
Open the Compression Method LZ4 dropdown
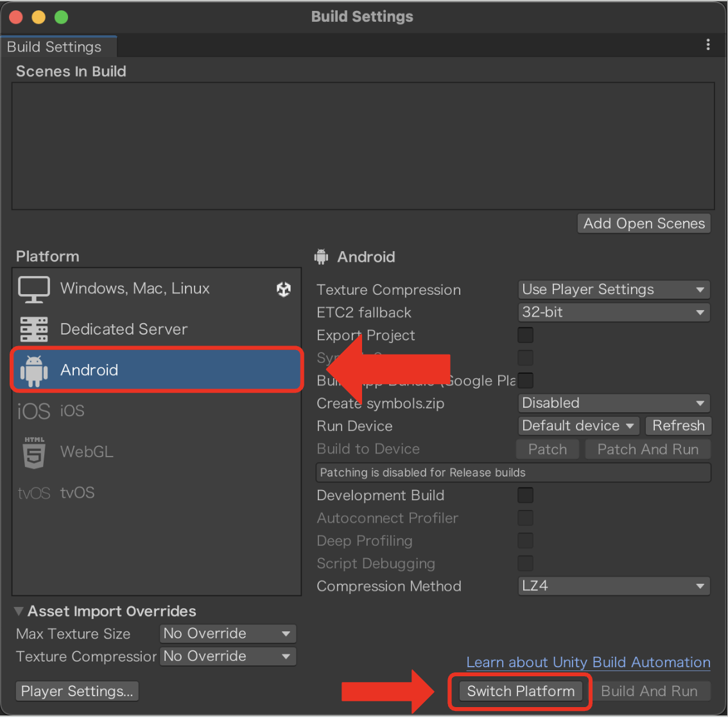pyautogui.click(x=614, y=586)
